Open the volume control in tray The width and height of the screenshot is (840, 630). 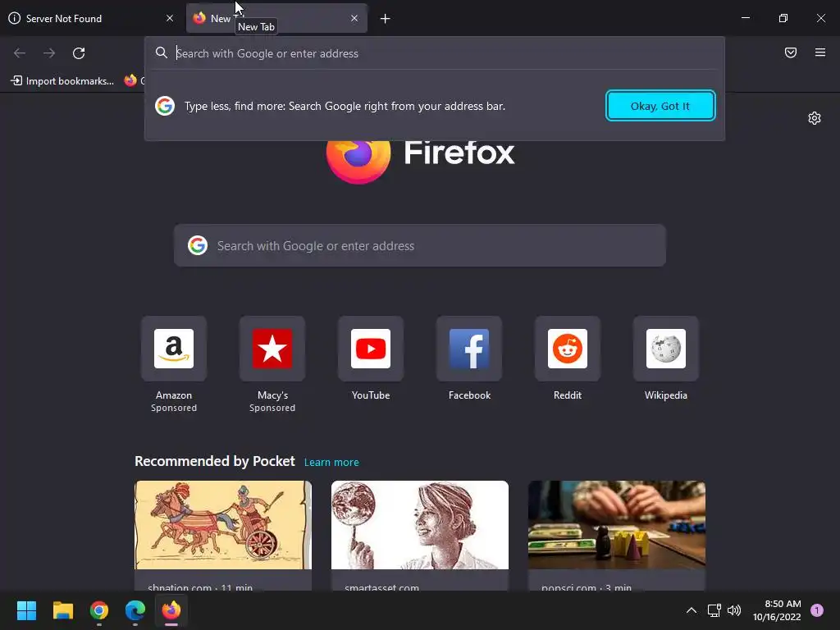coord(734,610)
